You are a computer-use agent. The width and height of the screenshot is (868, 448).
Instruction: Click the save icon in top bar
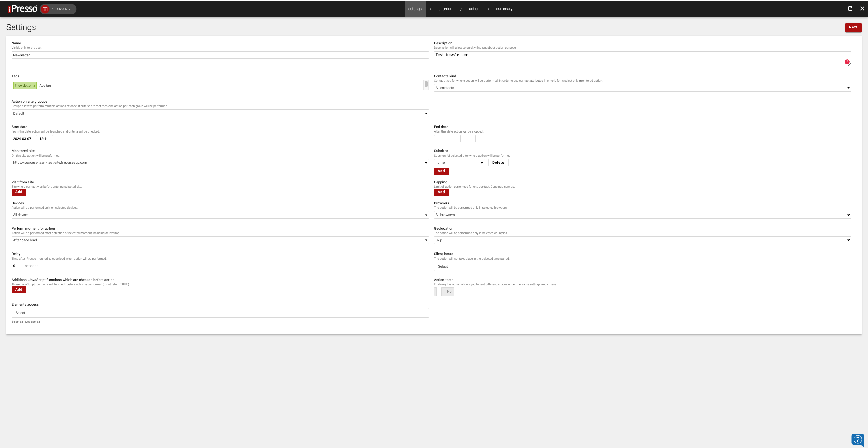(850, 8)
